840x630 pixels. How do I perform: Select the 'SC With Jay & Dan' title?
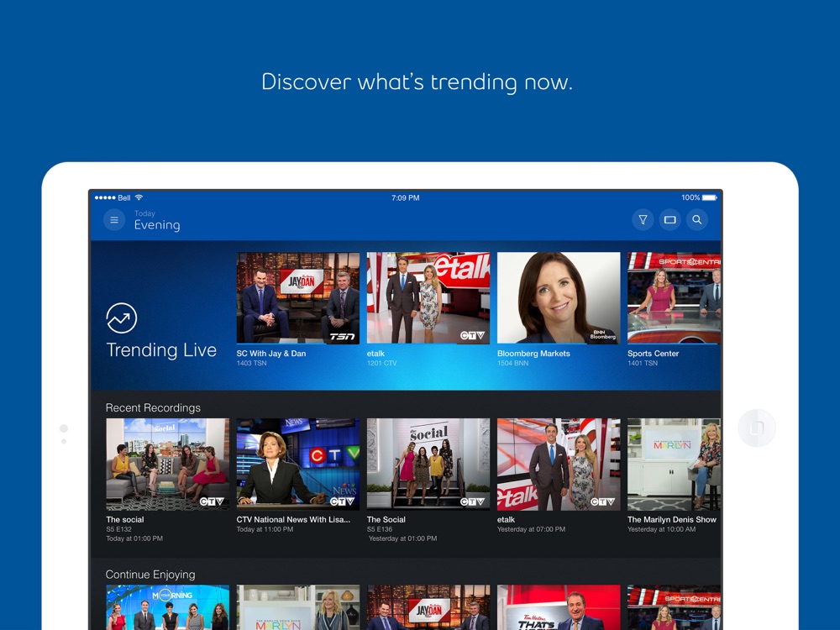pyautogui.click(x=271, y=354)
